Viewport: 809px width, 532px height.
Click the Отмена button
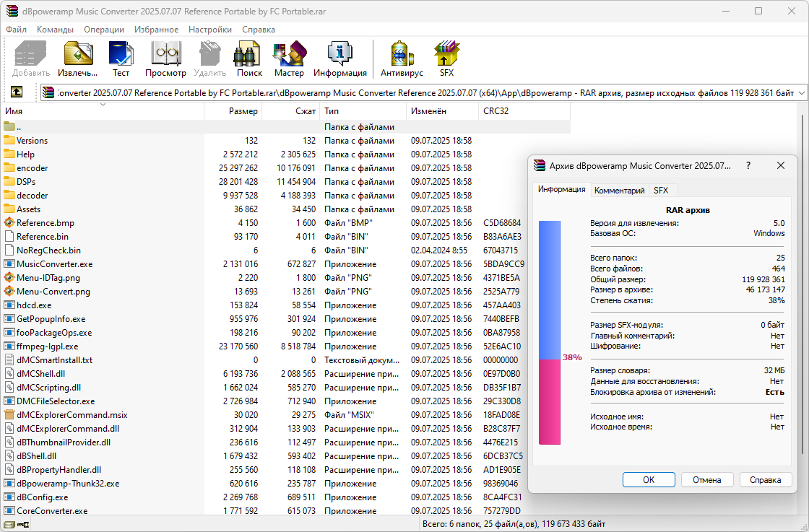pos(707,479)
